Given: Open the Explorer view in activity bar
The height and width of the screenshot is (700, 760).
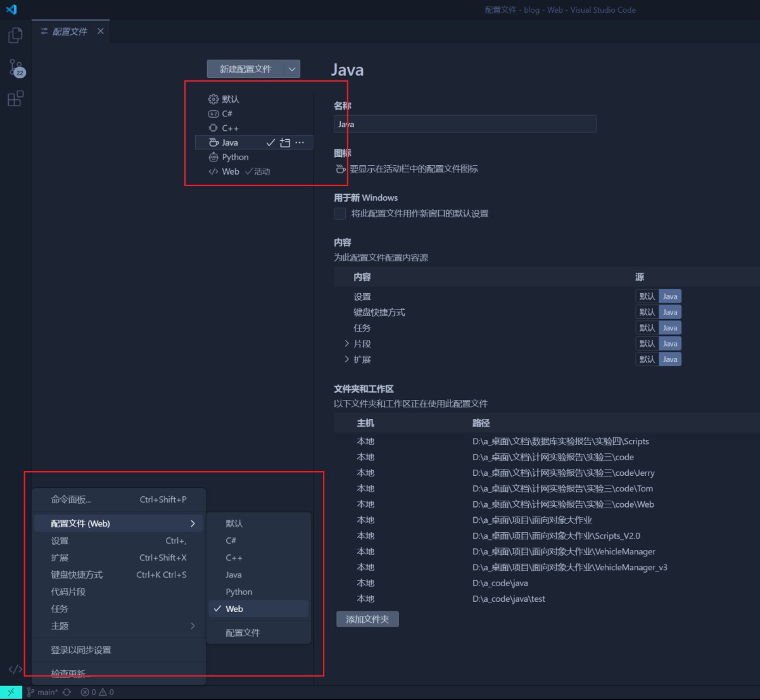Looking at the screenshot, I should [15, 35].
